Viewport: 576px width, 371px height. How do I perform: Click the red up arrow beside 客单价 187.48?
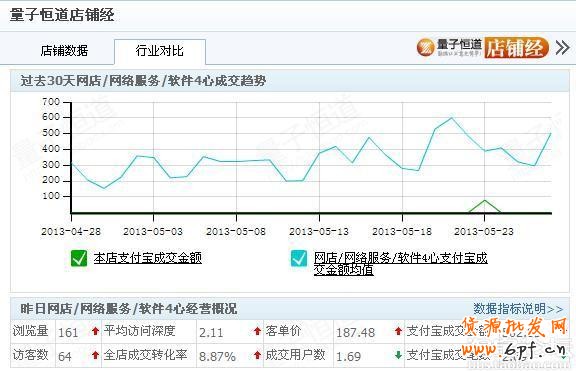point(398,331)
